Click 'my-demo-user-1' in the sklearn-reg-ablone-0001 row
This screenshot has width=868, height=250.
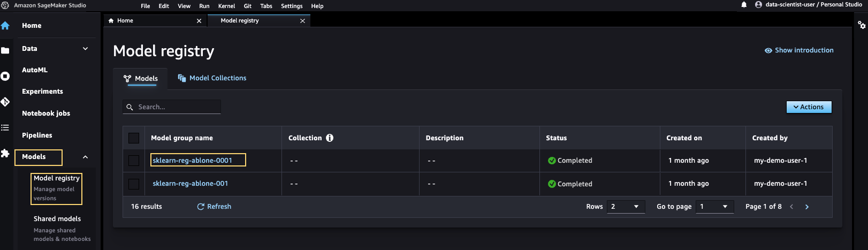(x=780, y=161)
